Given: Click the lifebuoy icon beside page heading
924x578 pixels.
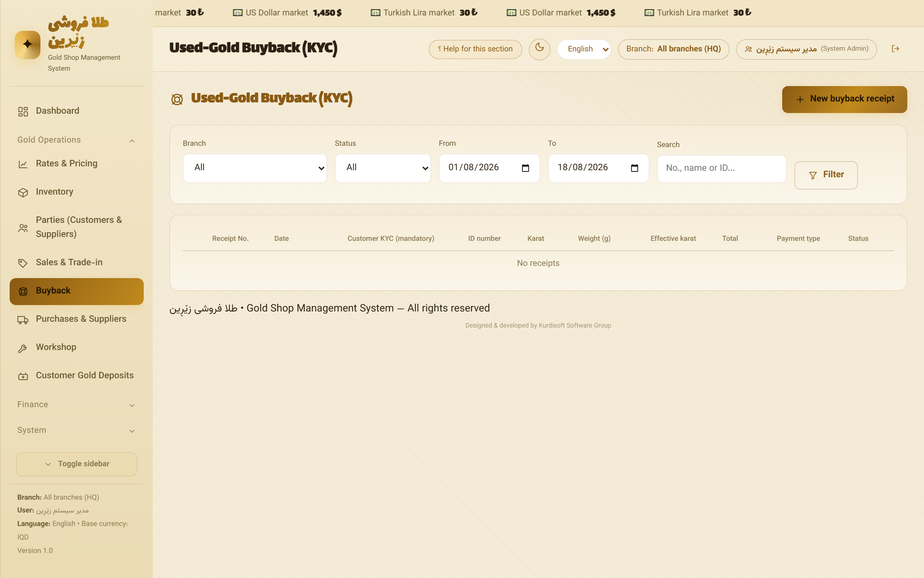Looking at the screenshot, I should point(177,100).
